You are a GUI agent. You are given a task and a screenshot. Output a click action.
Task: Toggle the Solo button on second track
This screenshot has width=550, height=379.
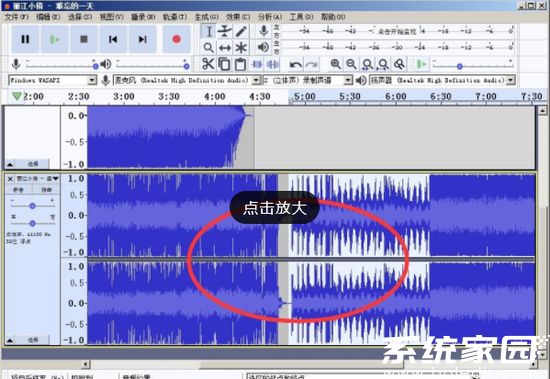click(46, 190)
